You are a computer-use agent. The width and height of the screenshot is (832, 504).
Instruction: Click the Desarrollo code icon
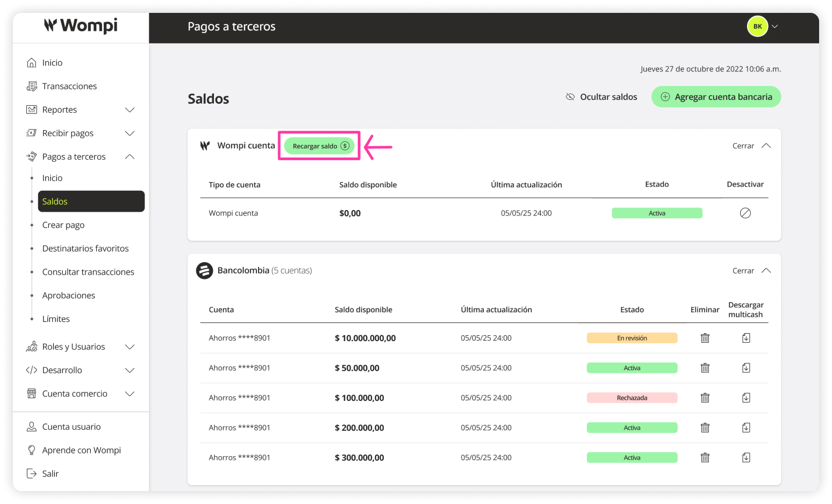pos(32,370)
